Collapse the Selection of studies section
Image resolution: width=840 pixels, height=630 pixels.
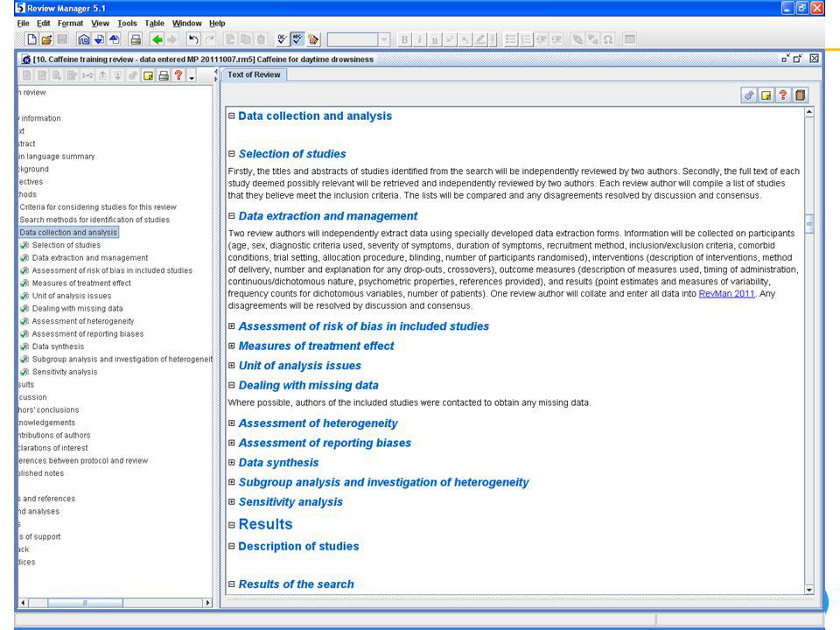point(231,154)
